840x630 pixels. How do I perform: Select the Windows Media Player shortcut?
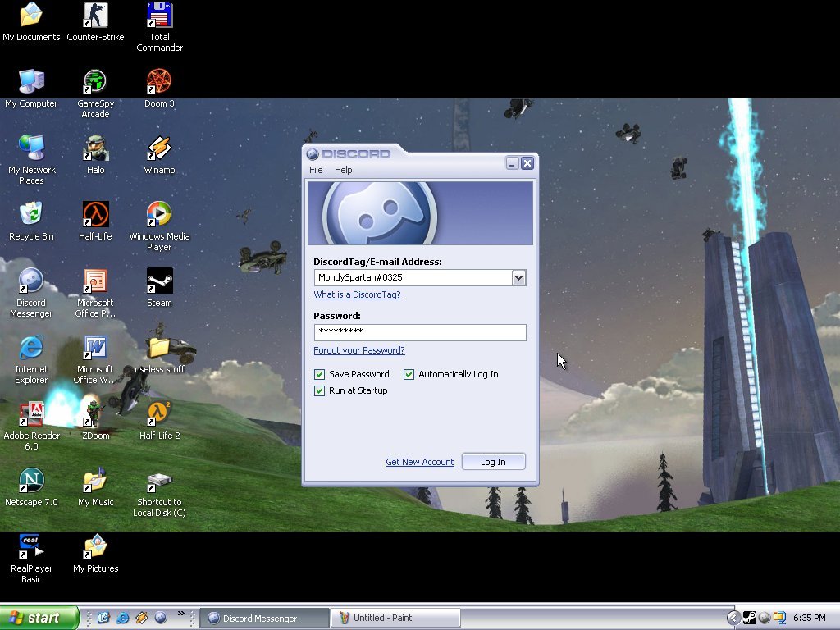159,226
